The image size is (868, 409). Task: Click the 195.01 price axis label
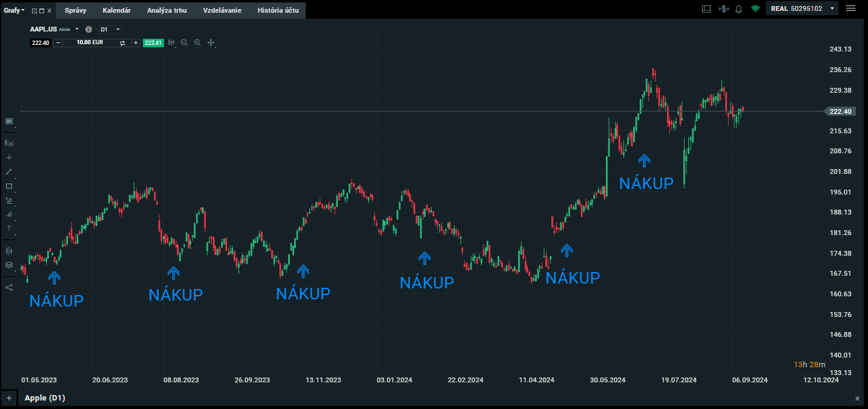click(840, 192)
